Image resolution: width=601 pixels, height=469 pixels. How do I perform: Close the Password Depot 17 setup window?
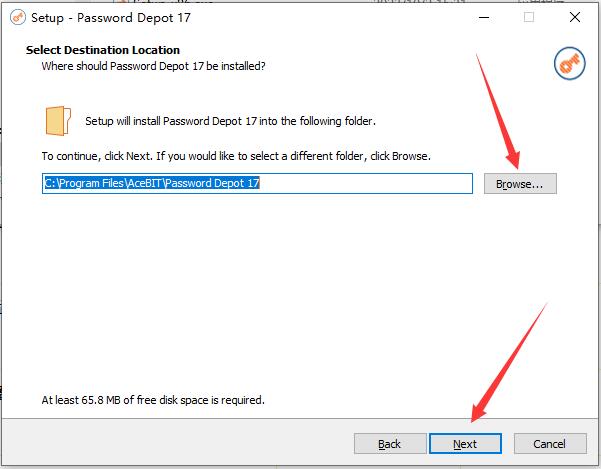(x=575, y=17)
